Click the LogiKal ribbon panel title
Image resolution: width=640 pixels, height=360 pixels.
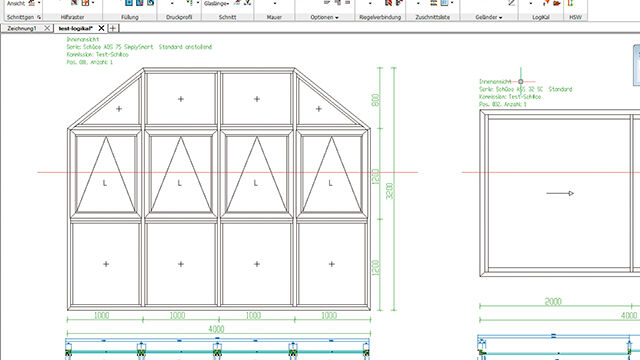(541, 17)
